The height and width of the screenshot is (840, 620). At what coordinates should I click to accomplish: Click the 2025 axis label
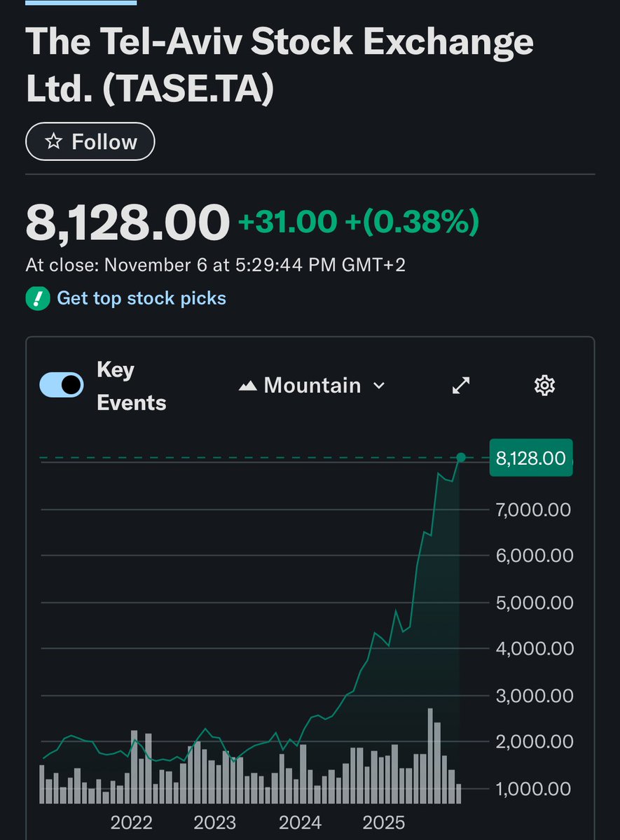[x=385, y=822]
